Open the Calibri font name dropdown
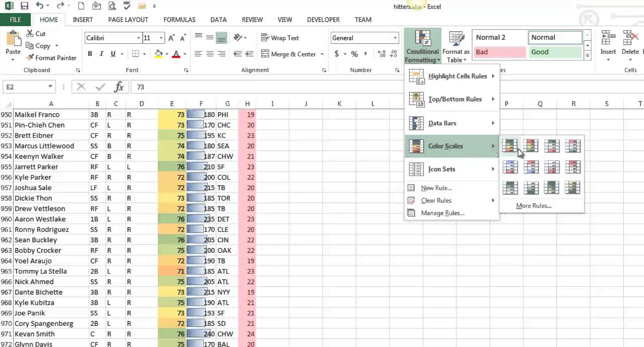The image size is (644, 347). pos(139,38)
